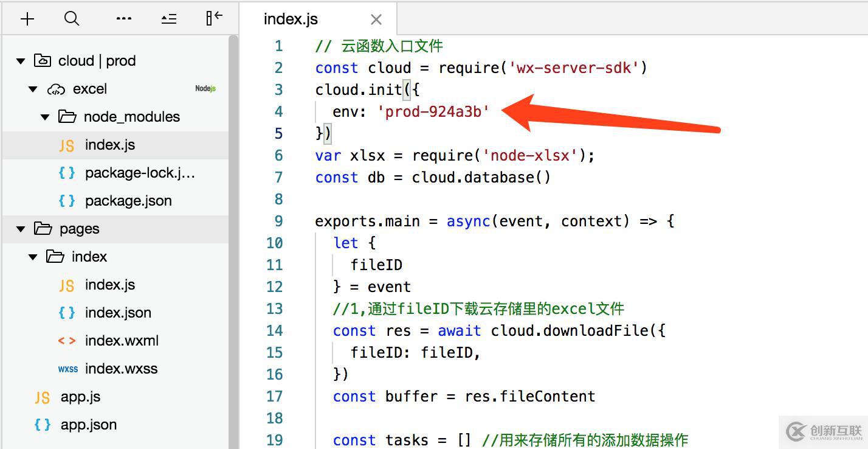Click the collapse-all tree icon
Image resolution: width=868 pixels, height=449 pixels.
tap(169, 19)
